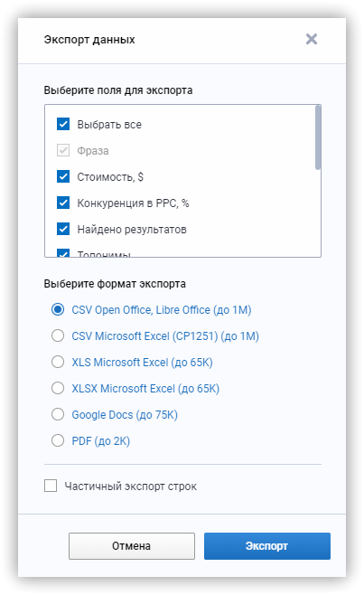Viewport: 364px width, 595px height.
Task: Click the Отмена button
Action: (x=132, y=546)
